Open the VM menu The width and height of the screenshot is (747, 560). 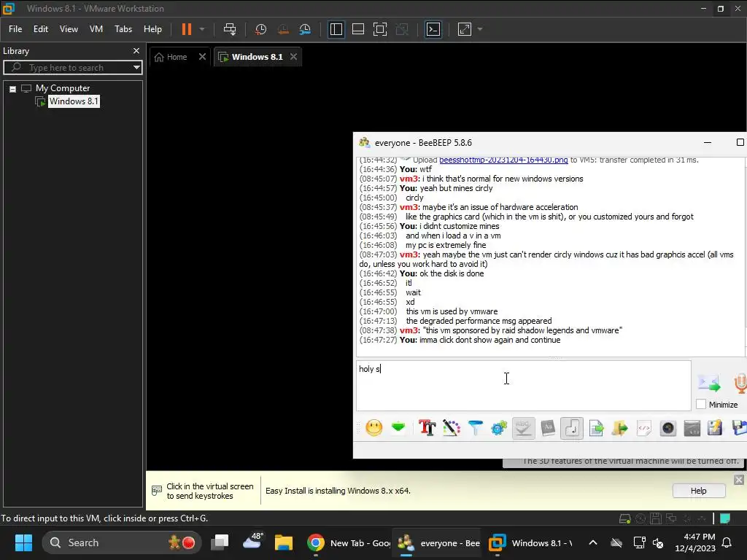(x=96, y=29)
